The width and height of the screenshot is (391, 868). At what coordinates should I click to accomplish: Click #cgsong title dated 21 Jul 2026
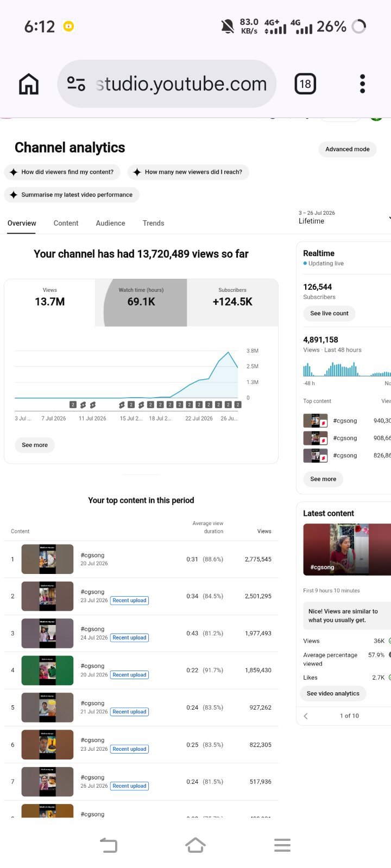pos(92,703)
